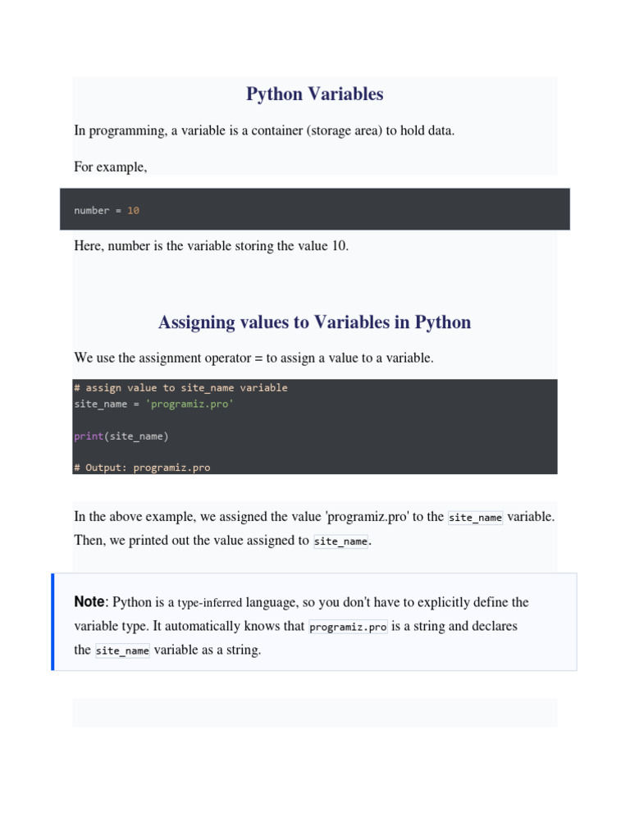Click inline site_name code before 'variable.'
The image size is (630, 840).
point(475,518)
